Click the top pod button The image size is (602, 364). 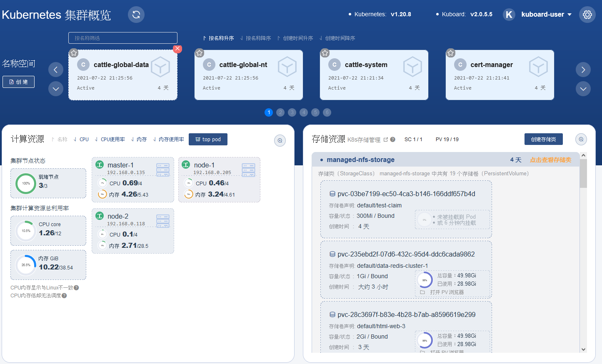(x=208, y=140)
